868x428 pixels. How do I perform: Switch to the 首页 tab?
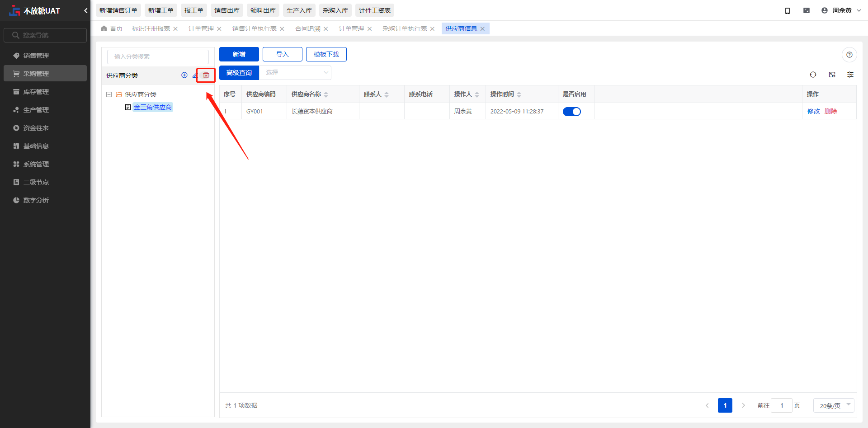click(112, 28)
